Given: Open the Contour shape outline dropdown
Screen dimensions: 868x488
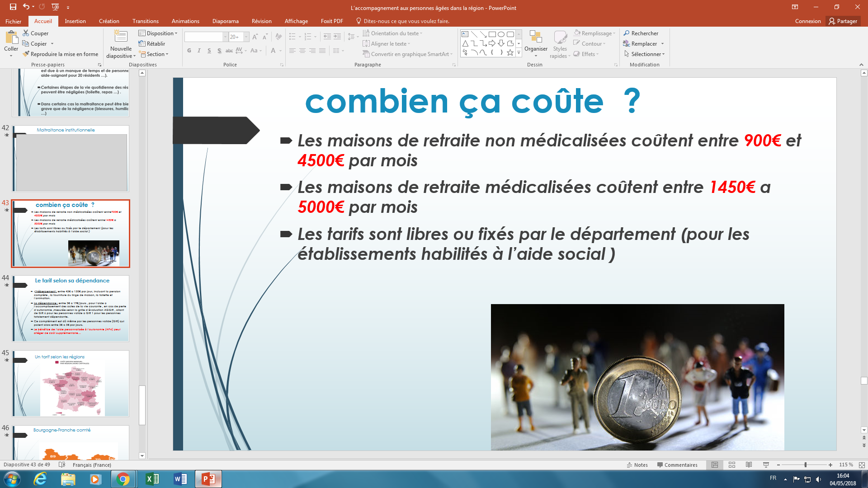Looking at the screenshot, I should [590, 44].
